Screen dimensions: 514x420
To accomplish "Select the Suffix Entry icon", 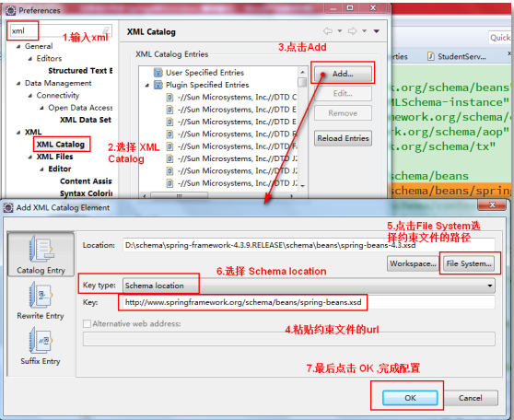I will (41, 341).
